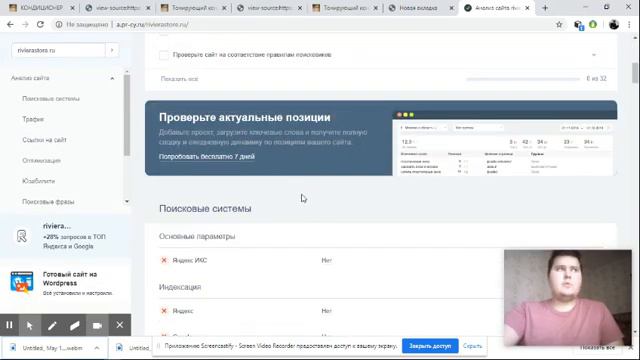Image resolution: width=640 pixels, height=360 pixels.
Task: Click Готовый сайт на Wordpress ad title
Action: pos(70,279)
